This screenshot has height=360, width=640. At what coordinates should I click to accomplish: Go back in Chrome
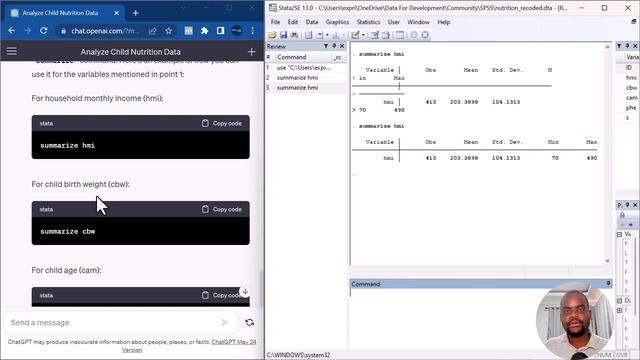[x=11, y=31]
